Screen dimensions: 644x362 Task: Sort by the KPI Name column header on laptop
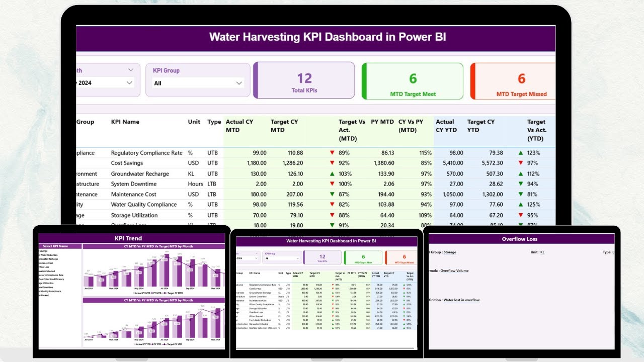(125, 122)
